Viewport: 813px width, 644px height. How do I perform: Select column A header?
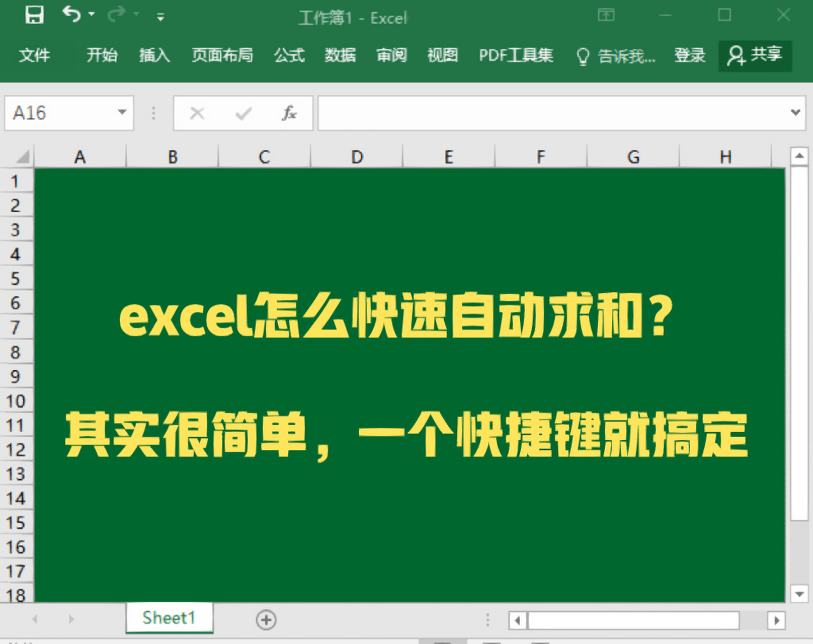[80, 157]
